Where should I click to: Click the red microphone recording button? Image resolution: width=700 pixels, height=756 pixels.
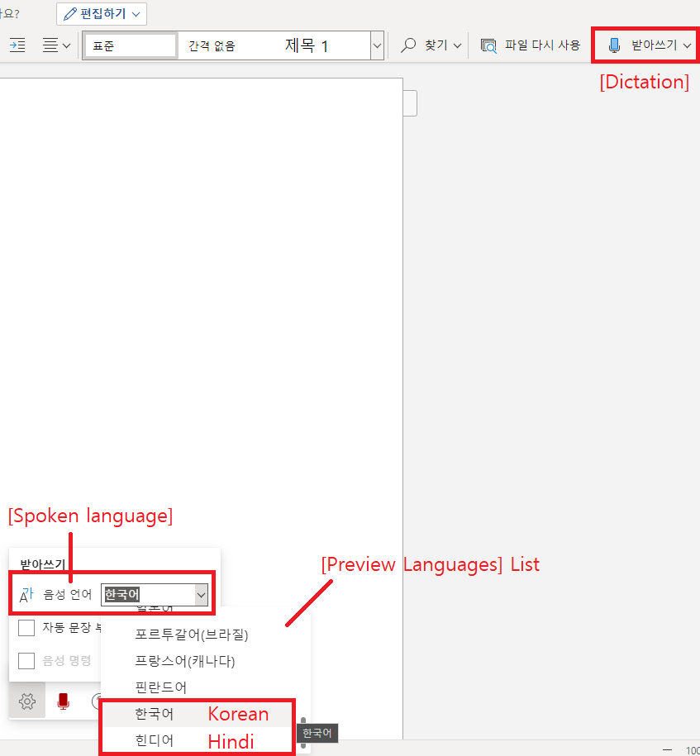pos(63,701)
